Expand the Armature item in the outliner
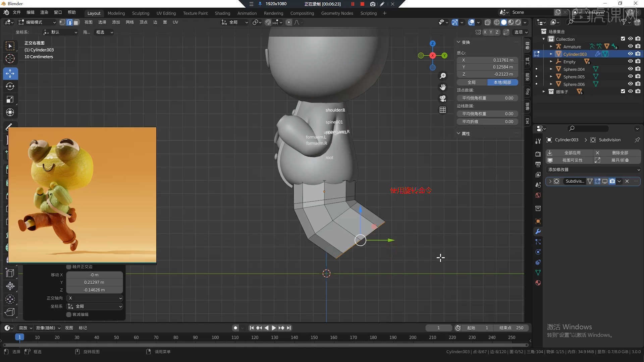 click(551, 46)
